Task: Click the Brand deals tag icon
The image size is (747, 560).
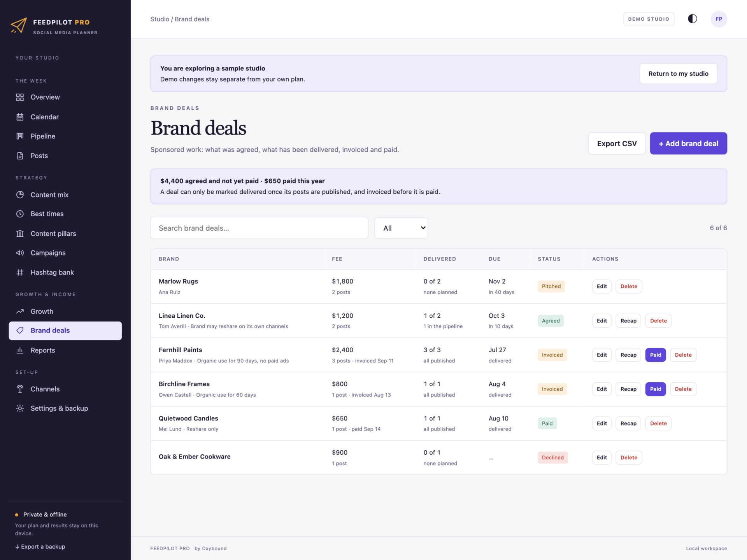Action: click(x=20, y=331)
